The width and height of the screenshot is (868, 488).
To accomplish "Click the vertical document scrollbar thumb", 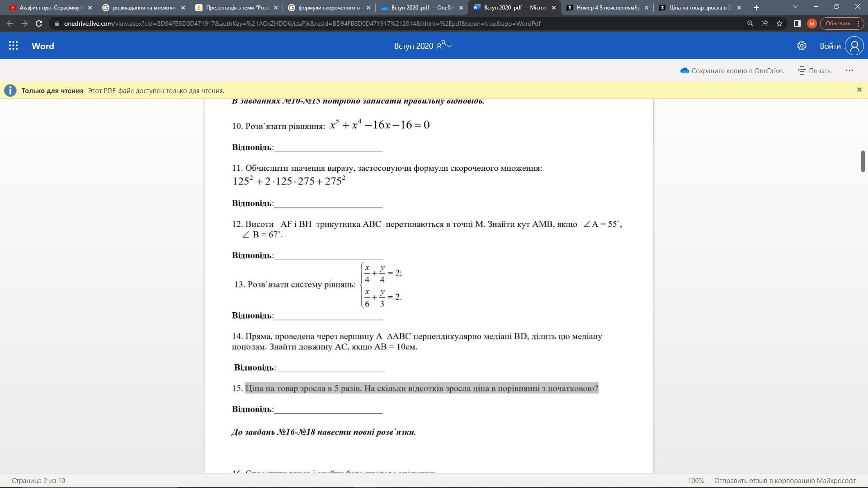I will tap(863, 161).
